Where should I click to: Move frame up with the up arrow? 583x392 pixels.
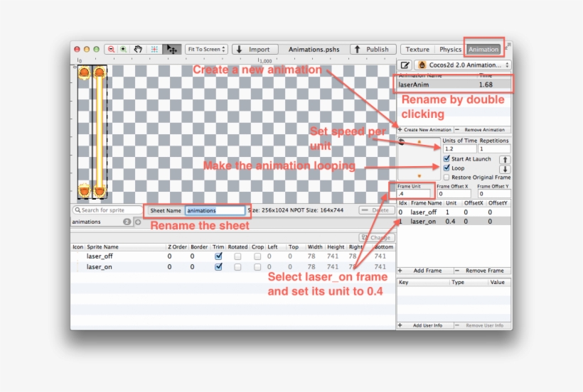click(x=503, y=160)
